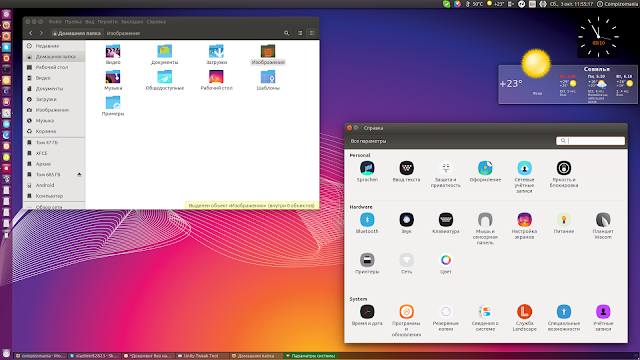
Task: Click the search field in settings window
Action: [590, 141]
